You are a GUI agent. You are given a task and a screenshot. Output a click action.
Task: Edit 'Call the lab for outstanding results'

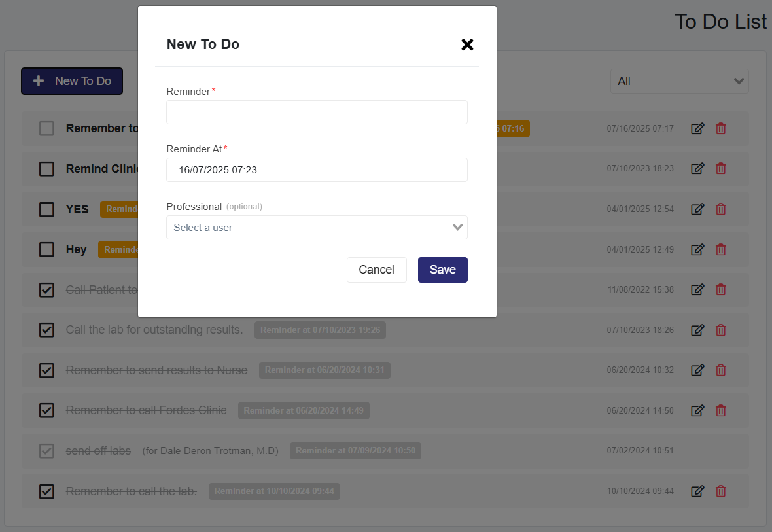[697, 330]
